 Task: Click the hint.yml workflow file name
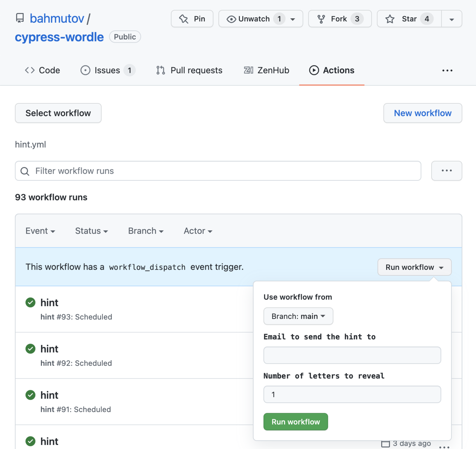coord(31,145)
